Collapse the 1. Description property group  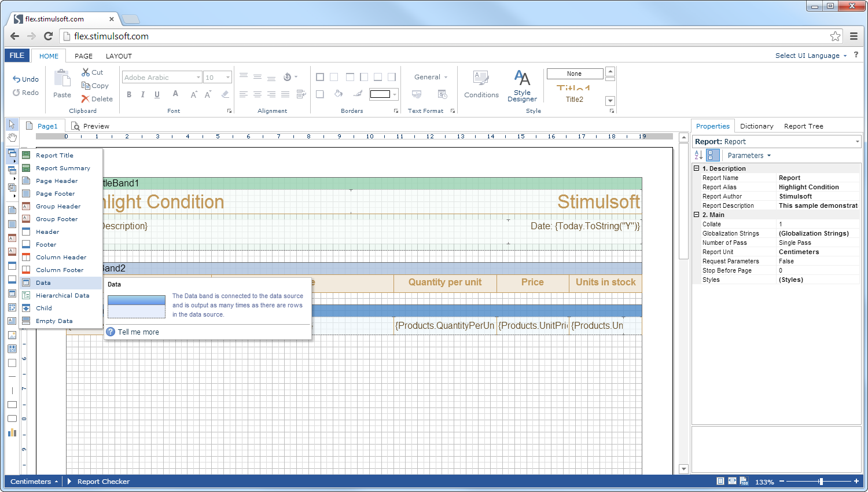(x=697, y=168)
